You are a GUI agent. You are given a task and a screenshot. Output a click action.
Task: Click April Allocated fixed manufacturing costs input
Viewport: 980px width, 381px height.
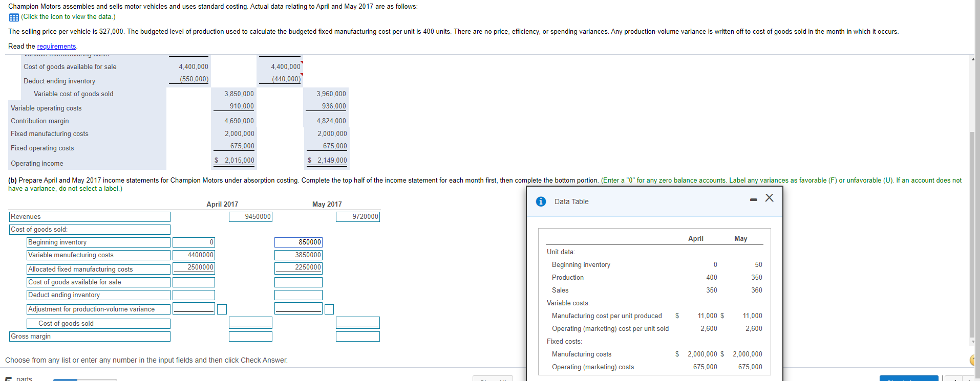(194, 267)
